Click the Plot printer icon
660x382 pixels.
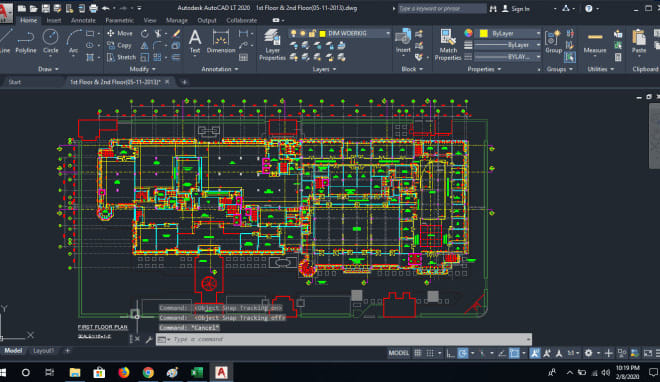click(x=93, y=8)
